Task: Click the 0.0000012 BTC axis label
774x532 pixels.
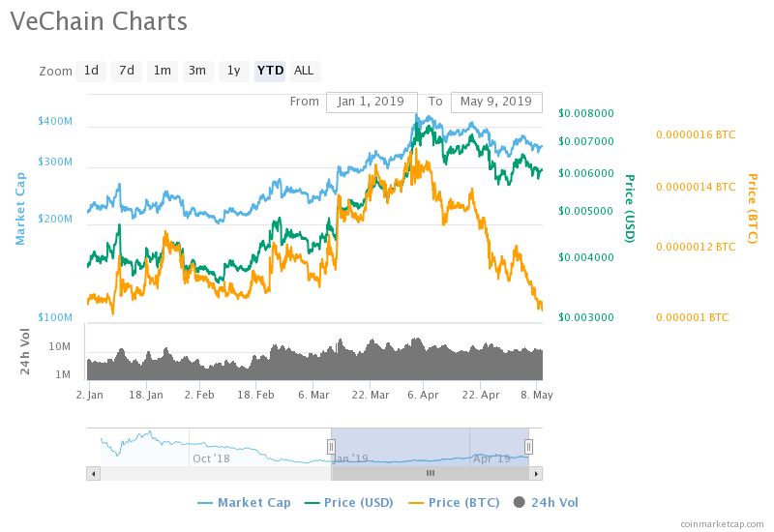Action: (696, 247)
